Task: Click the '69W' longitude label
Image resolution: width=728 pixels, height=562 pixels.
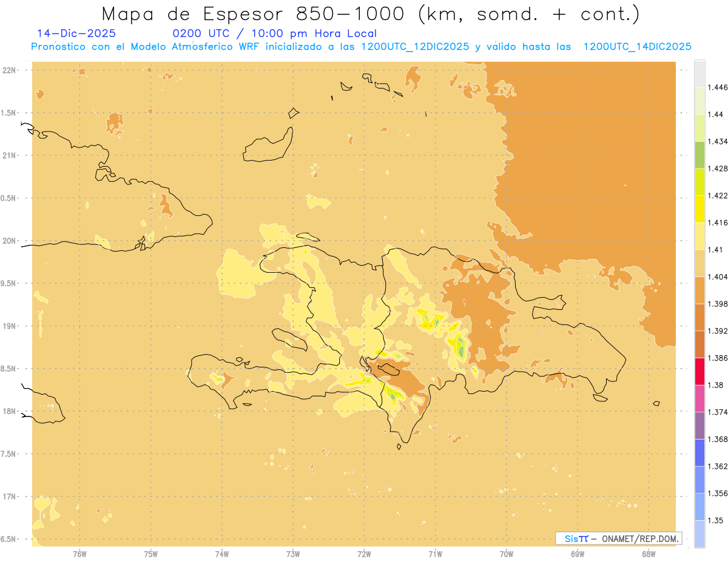Action: 578,554
